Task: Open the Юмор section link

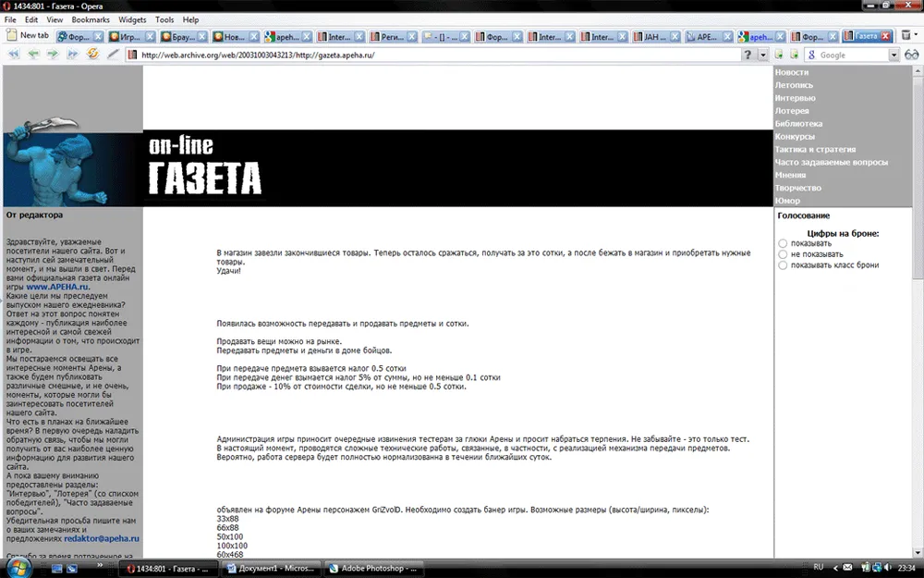Action: pos(787,201)
